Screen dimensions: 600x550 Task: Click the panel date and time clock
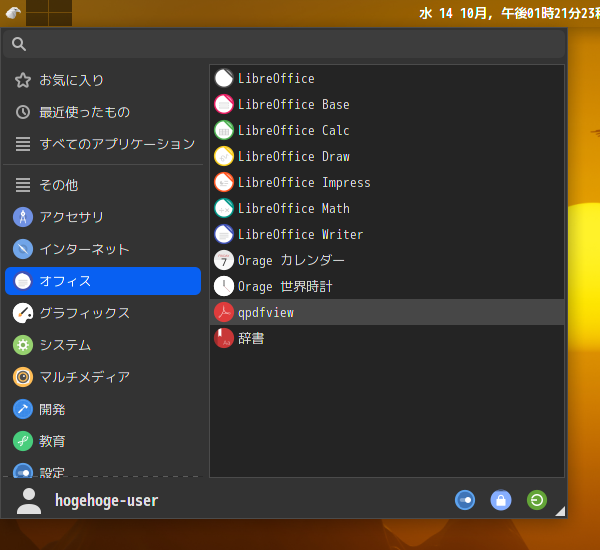pos(509,13)
